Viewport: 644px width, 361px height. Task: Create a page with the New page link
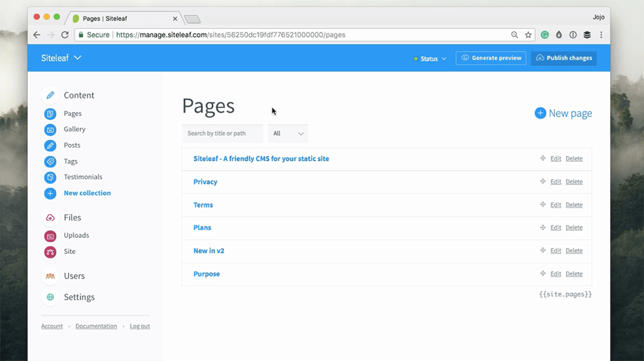pyautogui.click(x=563, y=113)
